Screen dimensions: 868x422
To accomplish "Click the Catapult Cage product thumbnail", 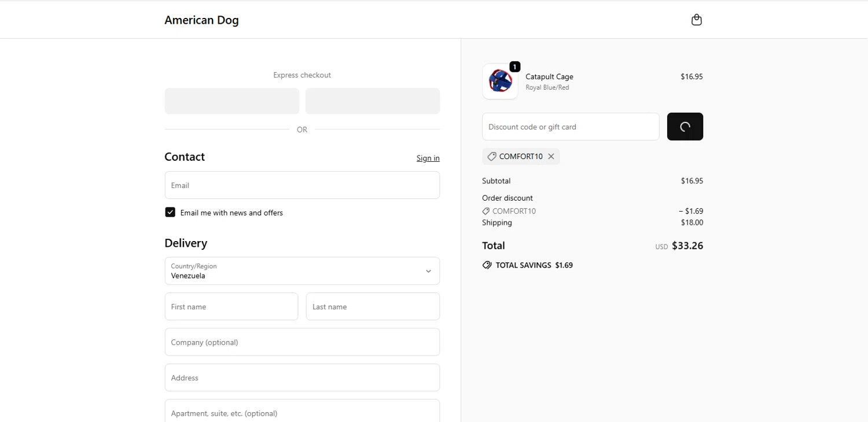I will (x=500, y=82).
